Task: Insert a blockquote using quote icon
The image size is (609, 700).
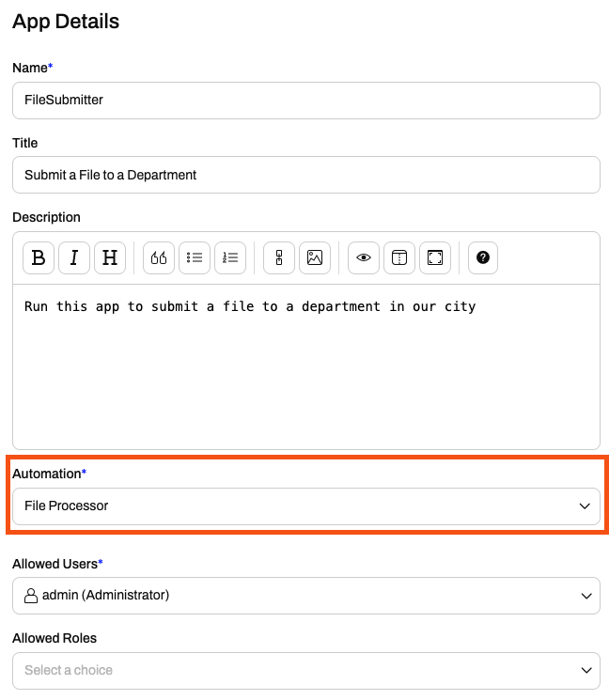Action: click(159, 257)
